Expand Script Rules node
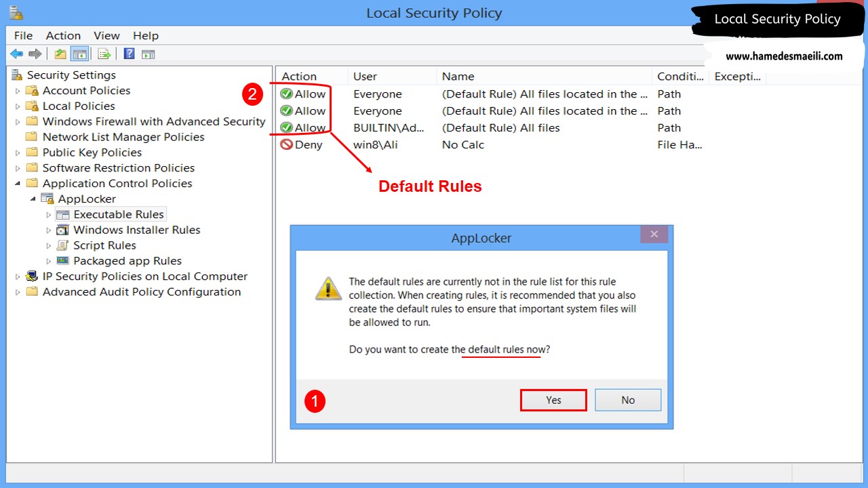The height and width of the screenshot is (488, 868). pos(49,246)
